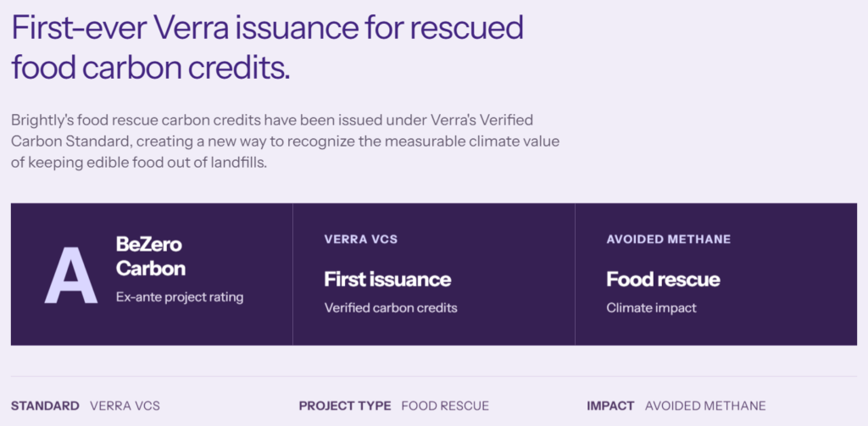Click the Food rescue heading

tap(663, 279)
